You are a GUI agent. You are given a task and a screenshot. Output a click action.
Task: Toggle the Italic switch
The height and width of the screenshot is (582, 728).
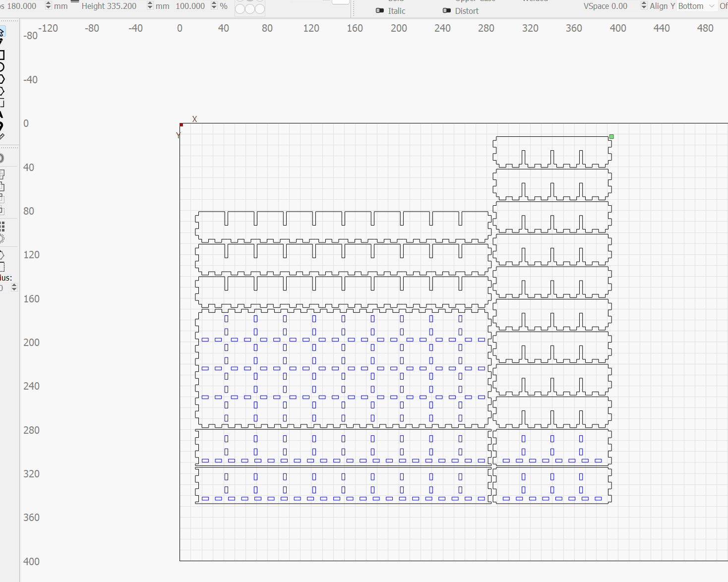(x=380, y=10)
